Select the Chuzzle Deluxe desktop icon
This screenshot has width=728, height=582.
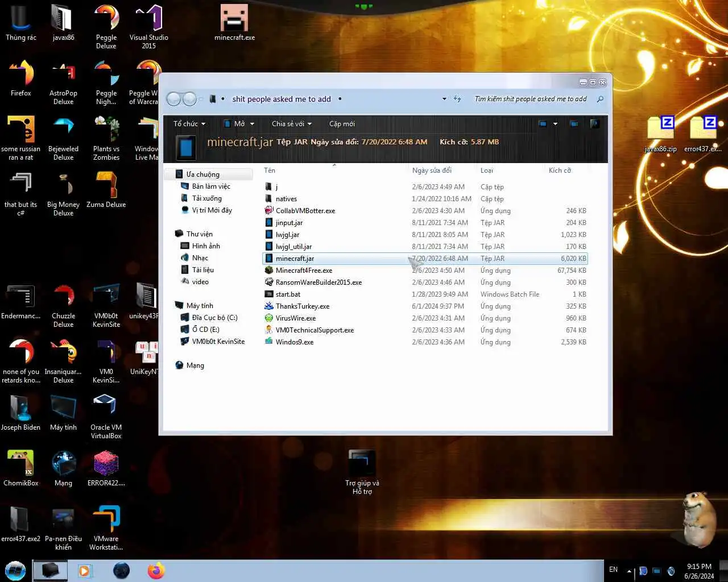coord(63,305)
